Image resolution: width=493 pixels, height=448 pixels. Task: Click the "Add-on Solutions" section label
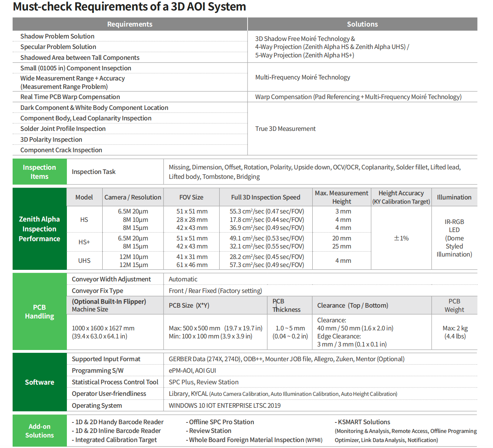click(39, 431)
